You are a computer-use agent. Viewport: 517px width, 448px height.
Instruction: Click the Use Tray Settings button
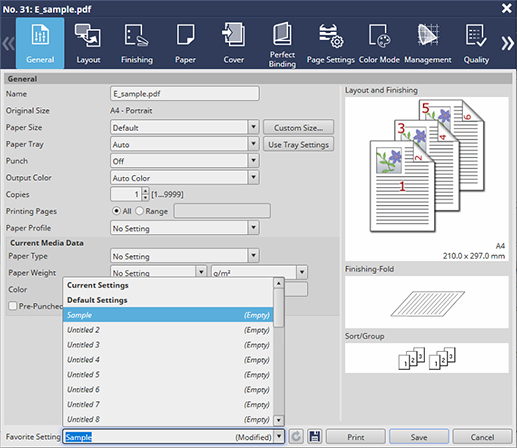298,144
